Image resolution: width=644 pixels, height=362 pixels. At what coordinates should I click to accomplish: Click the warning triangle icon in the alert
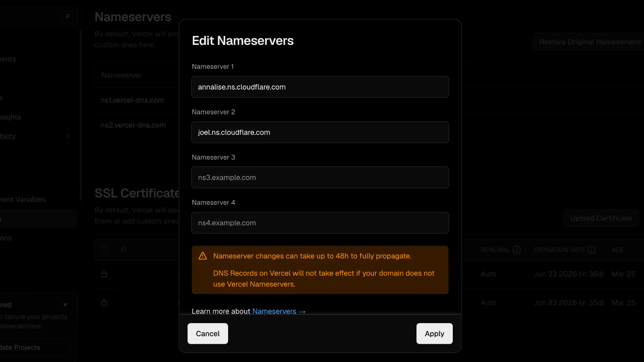(x=203, y=256)
